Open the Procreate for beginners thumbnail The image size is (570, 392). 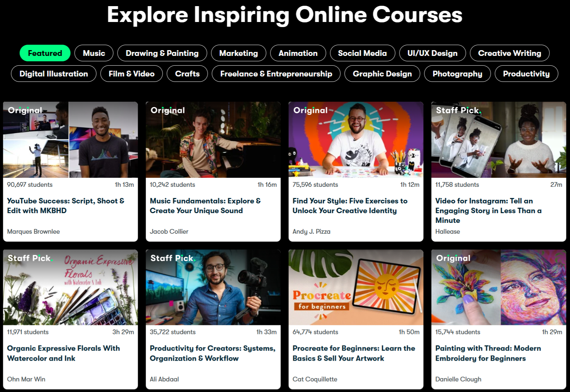pyautogui.click(x=356, y=287)
